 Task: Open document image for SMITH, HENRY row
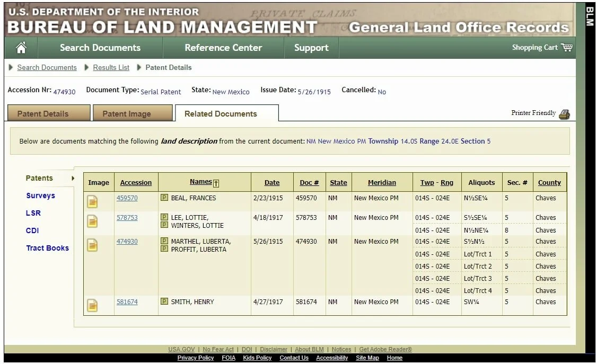[x=92, y=306]
